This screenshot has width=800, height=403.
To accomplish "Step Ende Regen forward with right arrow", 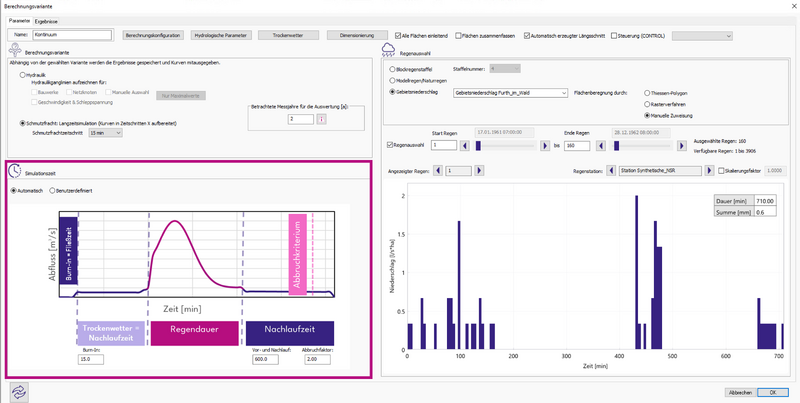I will pos(682,146).
